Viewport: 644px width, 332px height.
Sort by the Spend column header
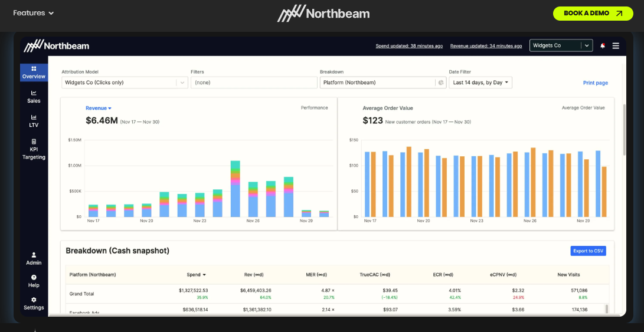(x=196, y=275)
